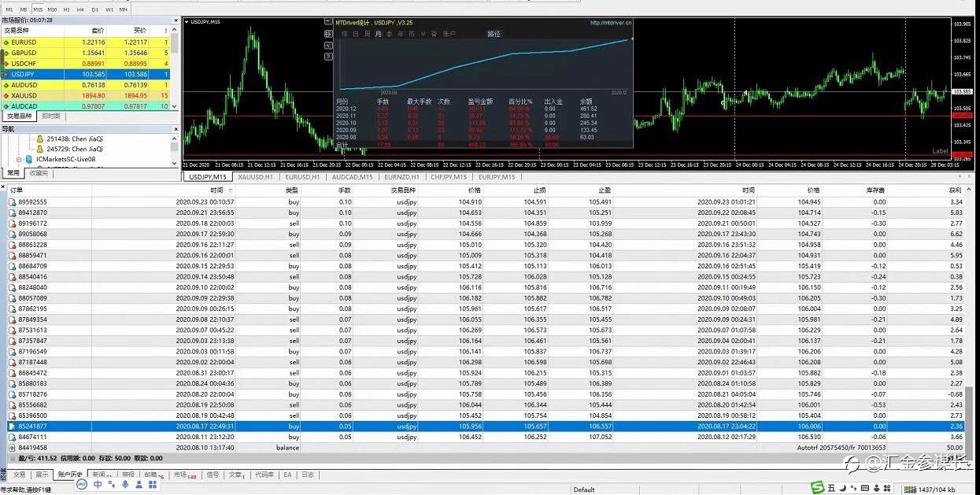The width and height of the screenshot is (980, 495).
Task: Open the http://mtdriver.cn link
Action: coord(610,23)
